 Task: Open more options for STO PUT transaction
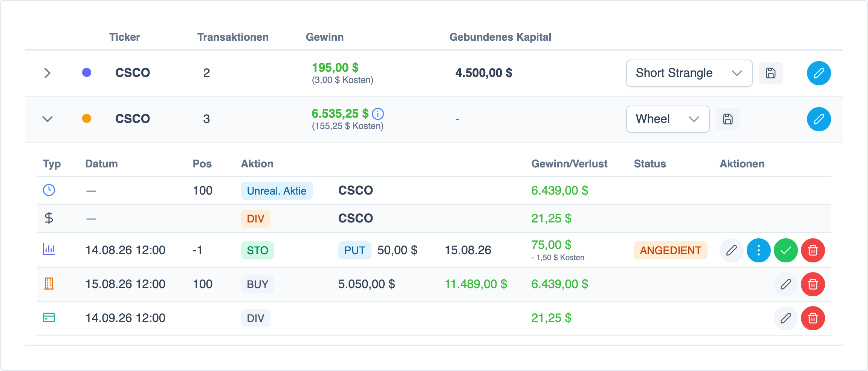[x=758, y=250]
